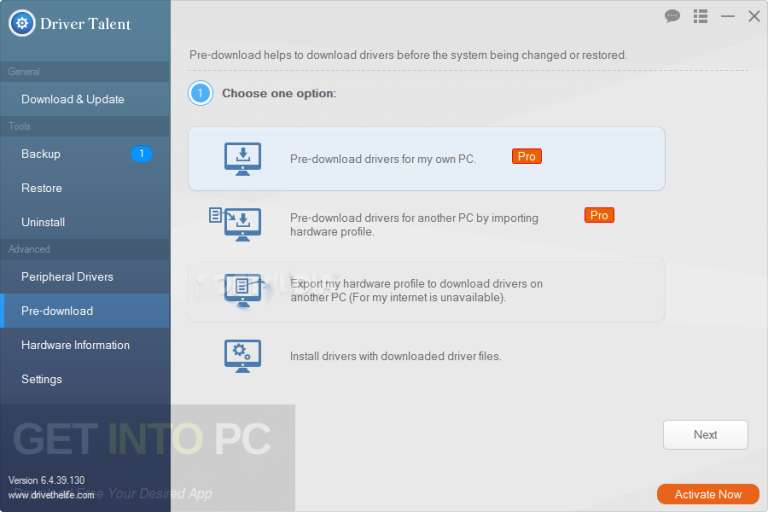Choose Pre-download drivers for my own PC
Screen dimensions: 768x512
point(427,159)
